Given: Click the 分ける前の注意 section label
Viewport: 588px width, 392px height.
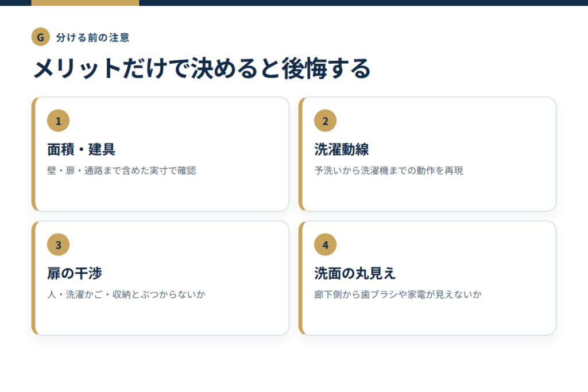Looking at the screenshot, I should [x=92, y=37].
